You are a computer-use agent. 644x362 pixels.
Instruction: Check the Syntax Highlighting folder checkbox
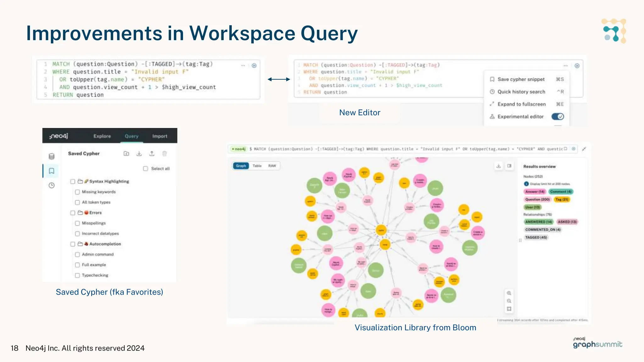[73, 181]
